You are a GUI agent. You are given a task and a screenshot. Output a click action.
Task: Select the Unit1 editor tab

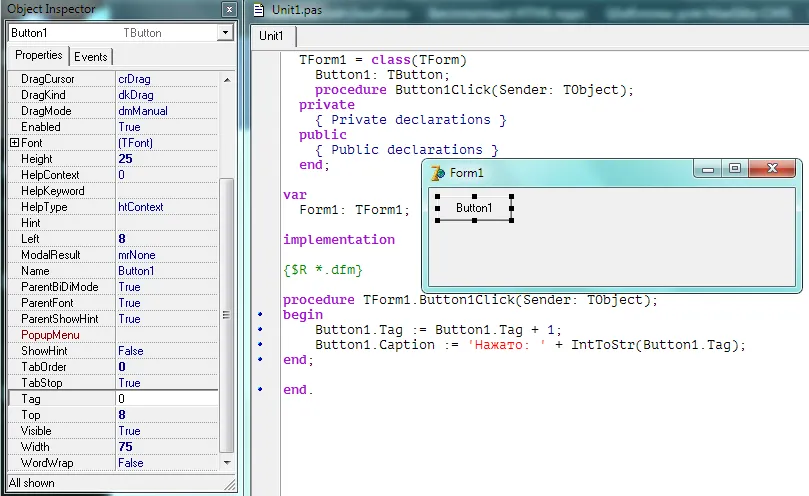click(271, 36)
